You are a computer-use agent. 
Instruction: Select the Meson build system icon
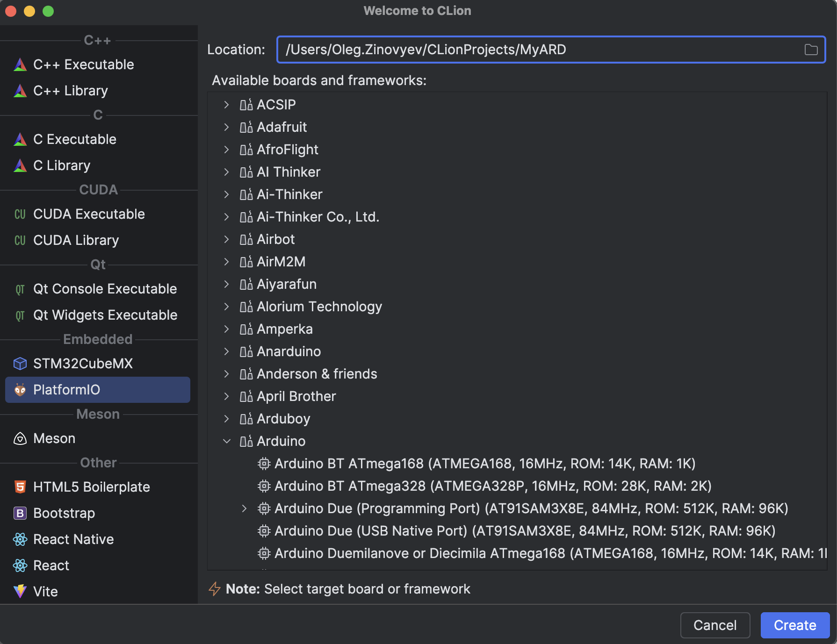pyautogui.click(x=20, y=438)
